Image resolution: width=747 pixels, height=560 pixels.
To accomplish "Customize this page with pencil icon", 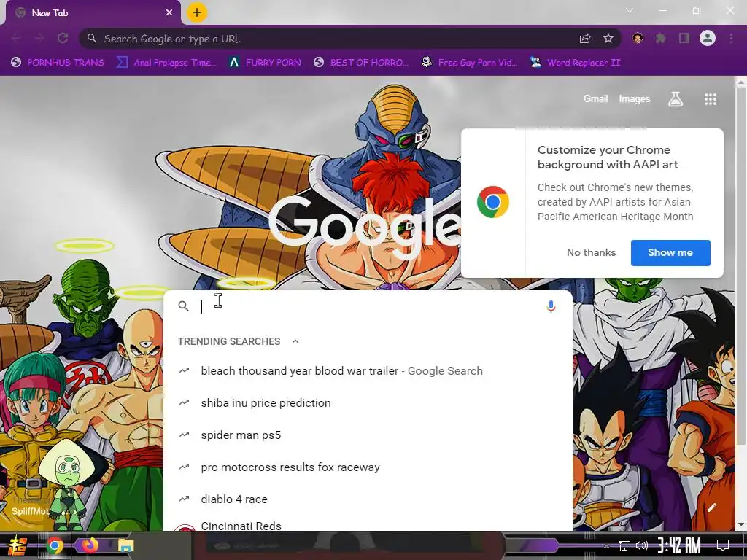I will tap(712, 507).
